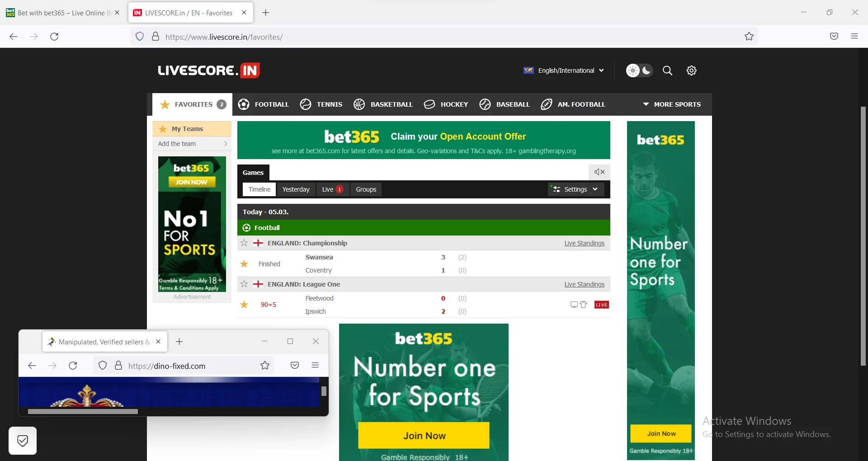Viewport: 868px width, 461px height.
Task: Open the Baseball sport tab
Action: point(505,104)
